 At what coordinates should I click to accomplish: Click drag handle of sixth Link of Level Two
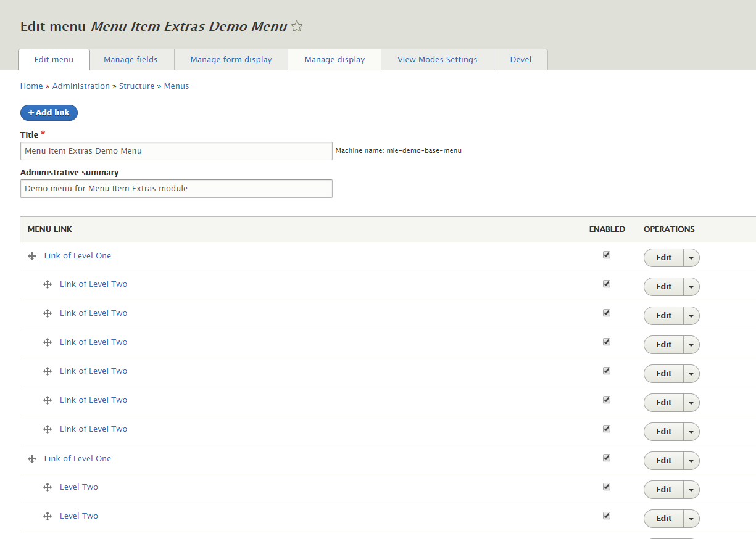pos(48,429)
